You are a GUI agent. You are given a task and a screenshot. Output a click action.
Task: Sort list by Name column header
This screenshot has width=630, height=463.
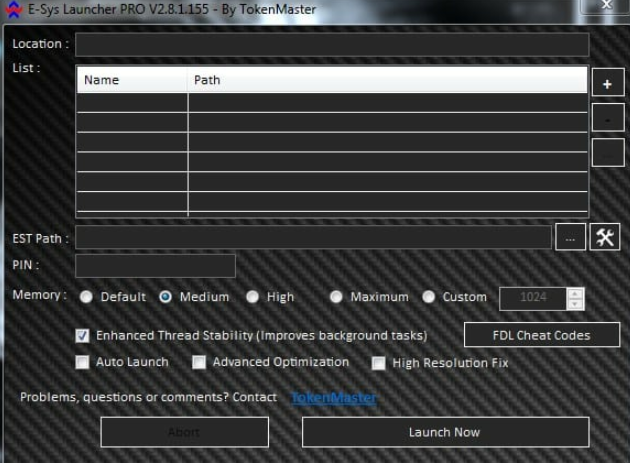(x=132, y=80)
